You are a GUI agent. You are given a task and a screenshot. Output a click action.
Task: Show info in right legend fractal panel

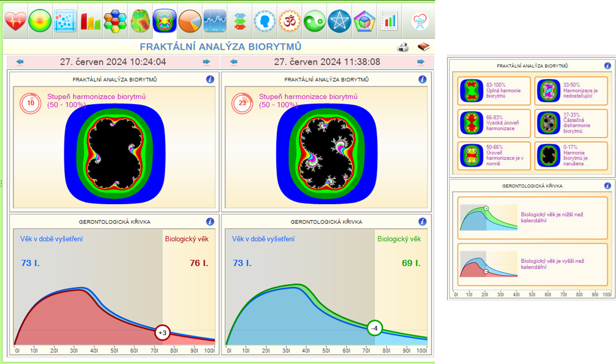point(607,66)
